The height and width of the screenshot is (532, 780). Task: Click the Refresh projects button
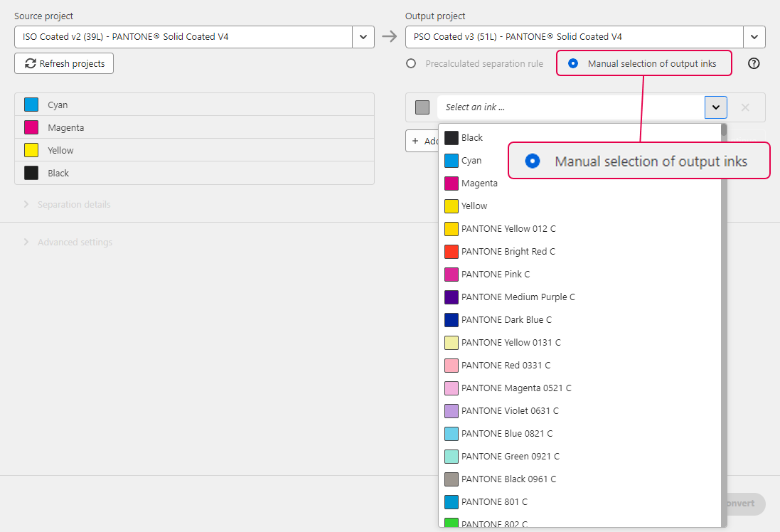click(x=64, y=63)
